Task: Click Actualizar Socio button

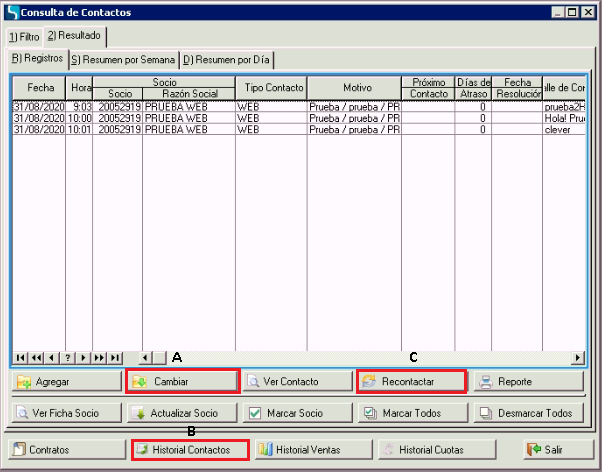Action: (182, 413)
